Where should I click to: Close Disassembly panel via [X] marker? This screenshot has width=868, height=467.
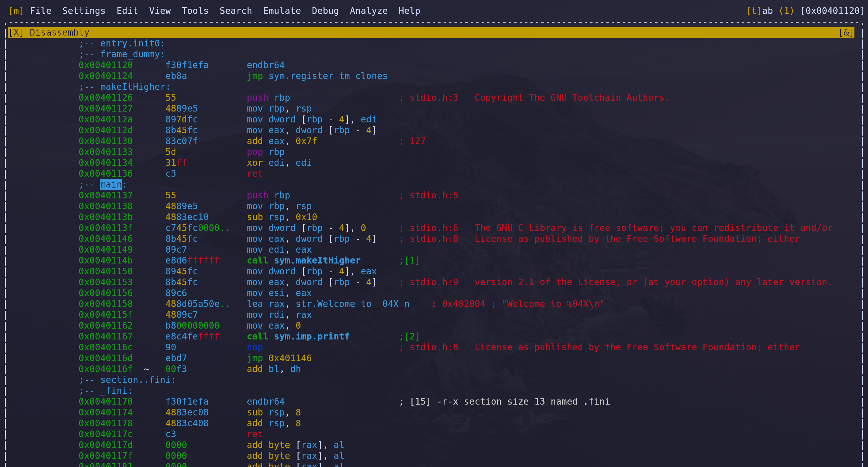click(16, 33)
